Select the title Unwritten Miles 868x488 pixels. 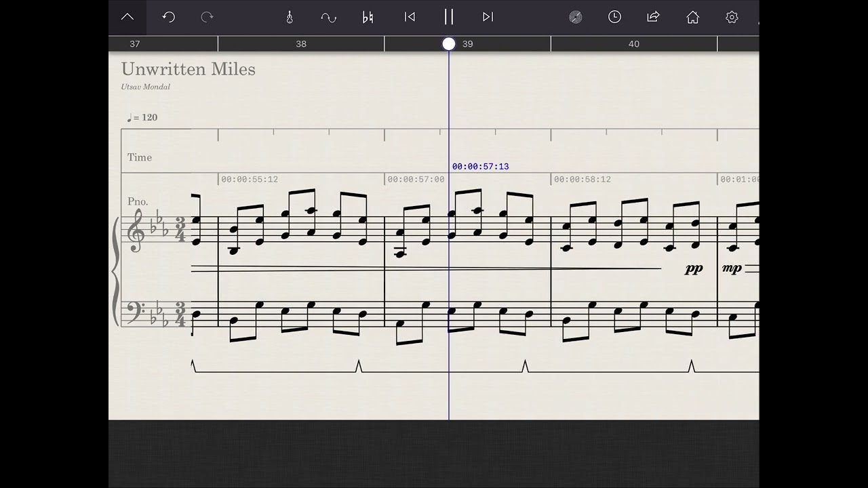(189, 69)
